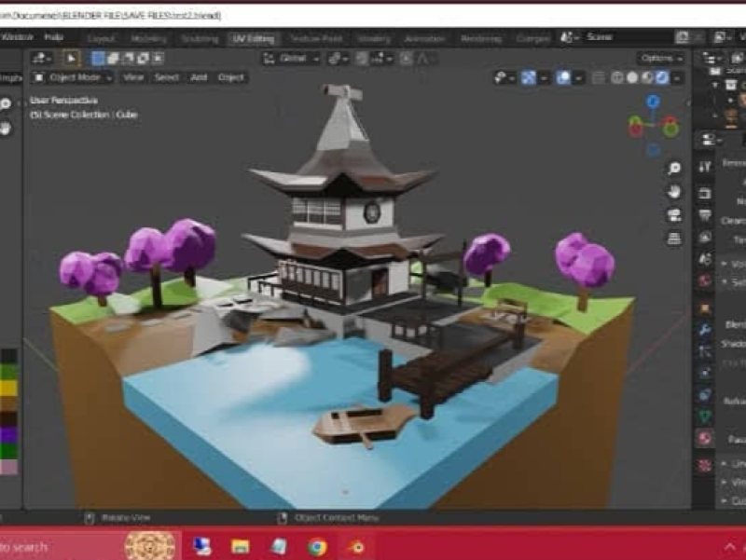Image resolution: width=746 pixels, height=560 pixels.
Task: Open the Add menu in viewport header
Action: tap(199, 77)
